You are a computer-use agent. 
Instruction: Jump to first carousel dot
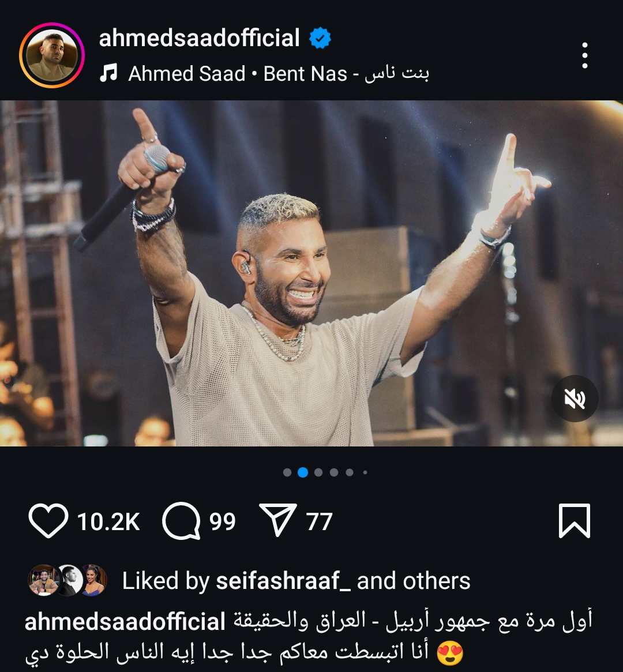coord(287,472)
